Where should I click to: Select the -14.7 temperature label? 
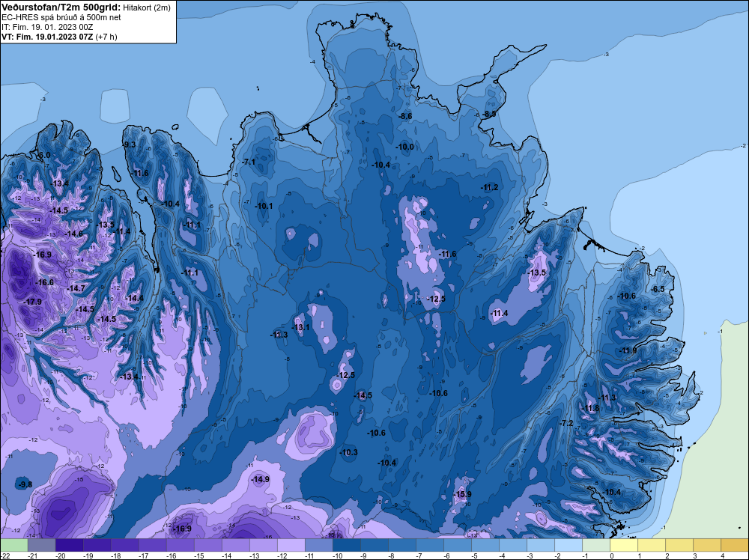coord(76,288)
